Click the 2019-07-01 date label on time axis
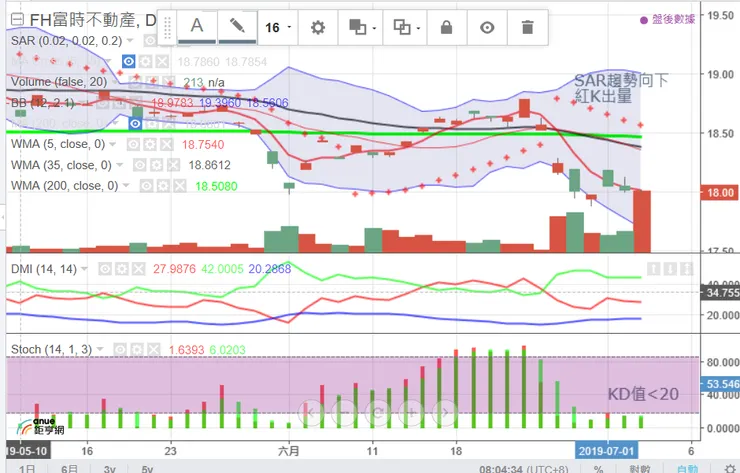740x473 pixels. pyautogui.click(x=606, y=451)
